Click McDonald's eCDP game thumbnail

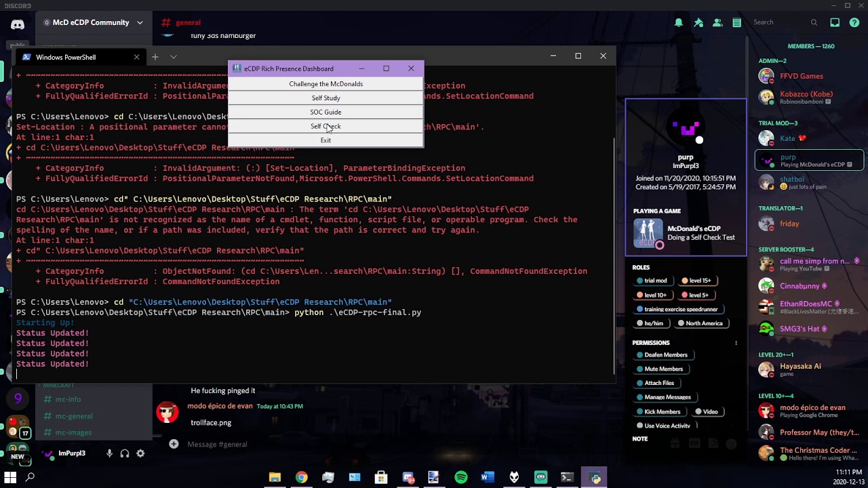(648, 234)
